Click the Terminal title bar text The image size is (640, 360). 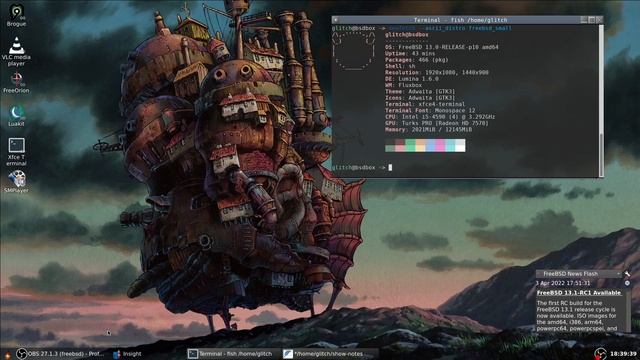point(460,20)
